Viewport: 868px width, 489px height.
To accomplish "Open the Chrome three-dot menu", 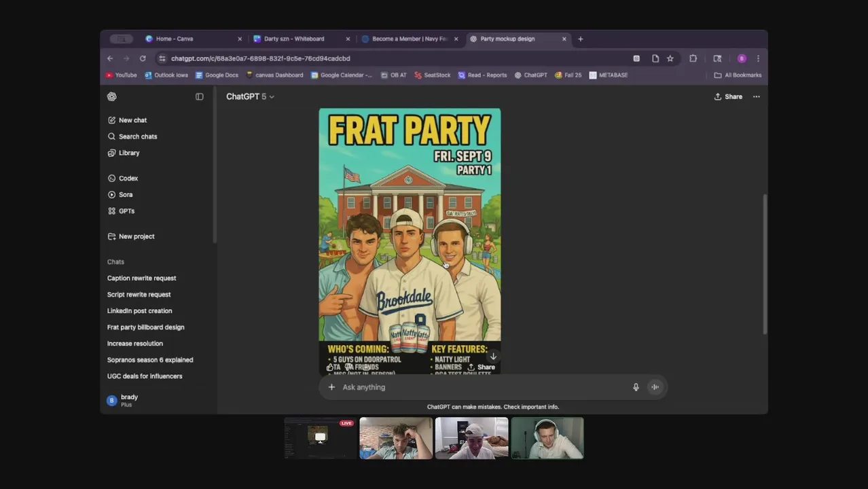I will [x=758, y=58].
